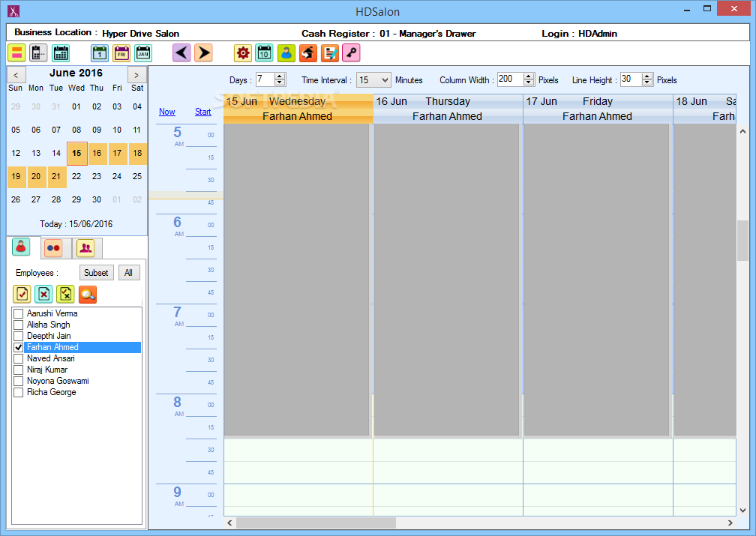Screen dimensions: 756x536
Task: Click the Days input field
Action: point(265,79)
